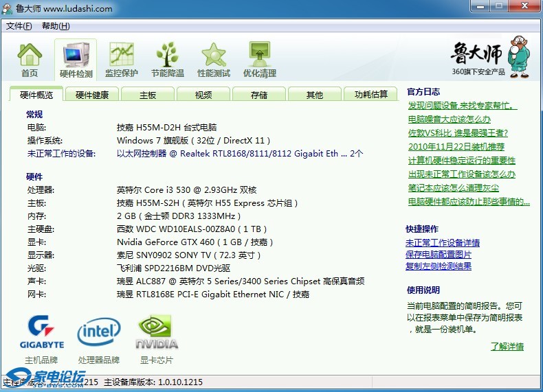Click the 主设备库版本 status bar text

pyautogui.click(x=153, y=382)
